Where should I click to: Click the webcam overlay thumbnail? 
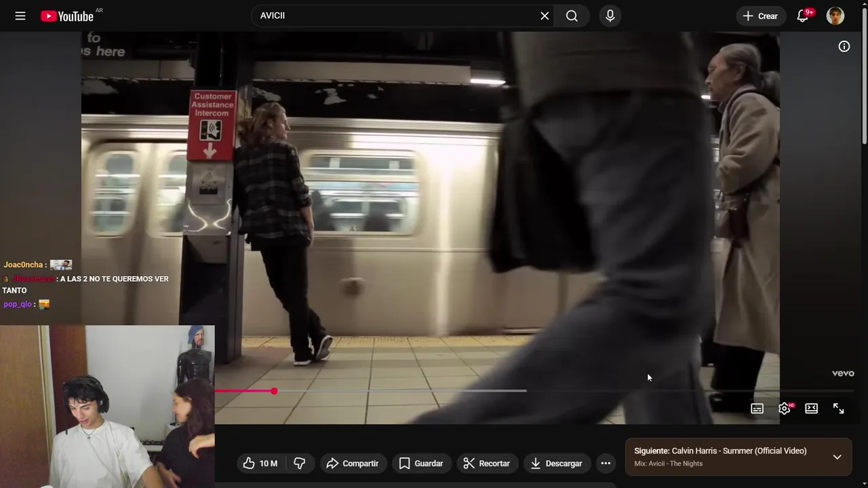[x=107, y=407]
